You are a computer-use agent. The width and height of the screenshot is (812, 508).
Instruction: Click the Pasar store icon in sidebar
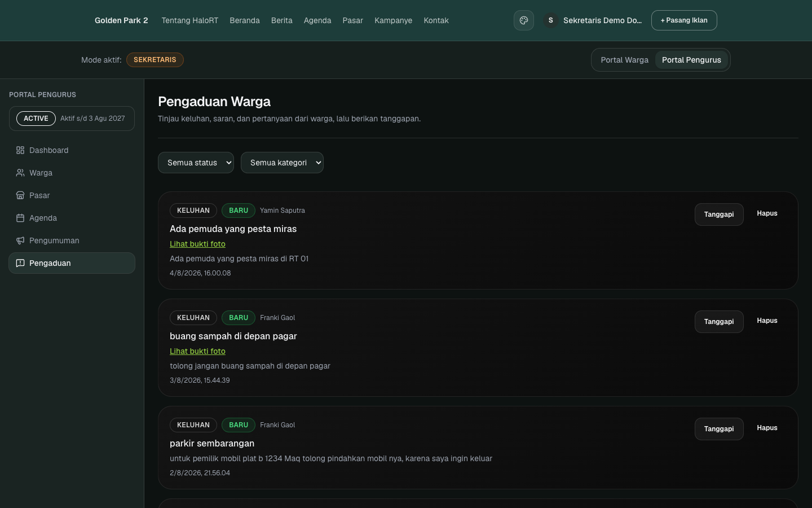tap(20, 195)
